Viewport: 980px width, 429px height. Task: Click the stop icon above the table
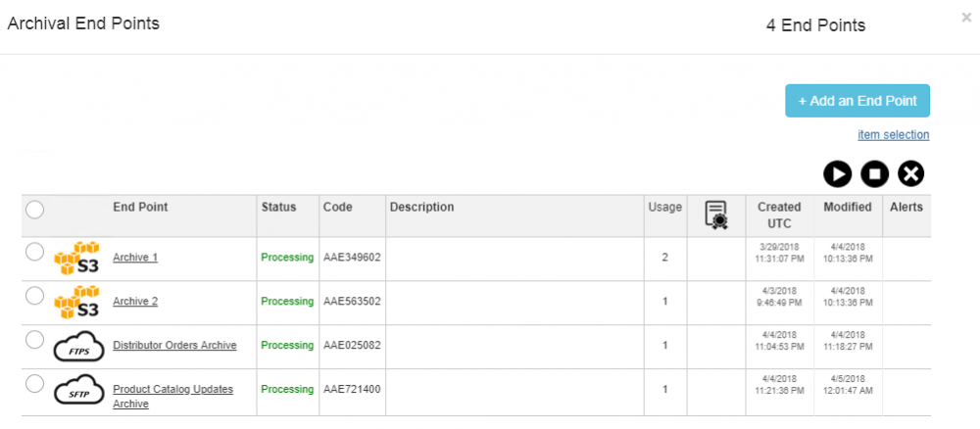874,173
